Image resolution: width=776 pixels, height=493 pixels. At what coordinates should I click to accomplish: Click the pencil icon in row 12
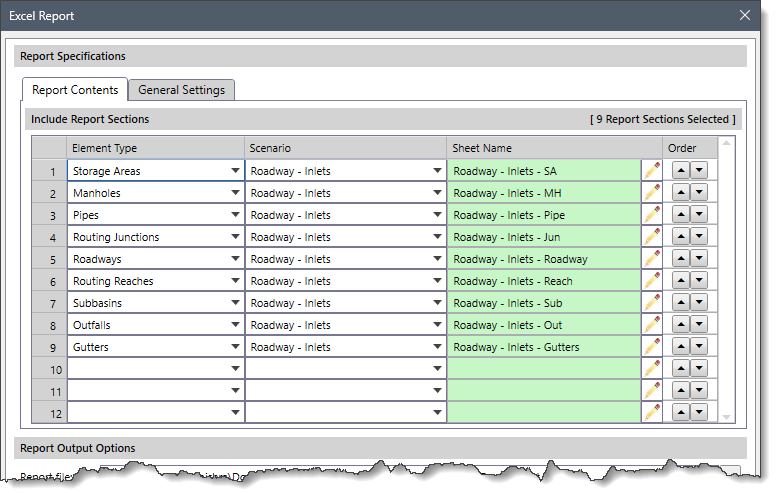652,412
